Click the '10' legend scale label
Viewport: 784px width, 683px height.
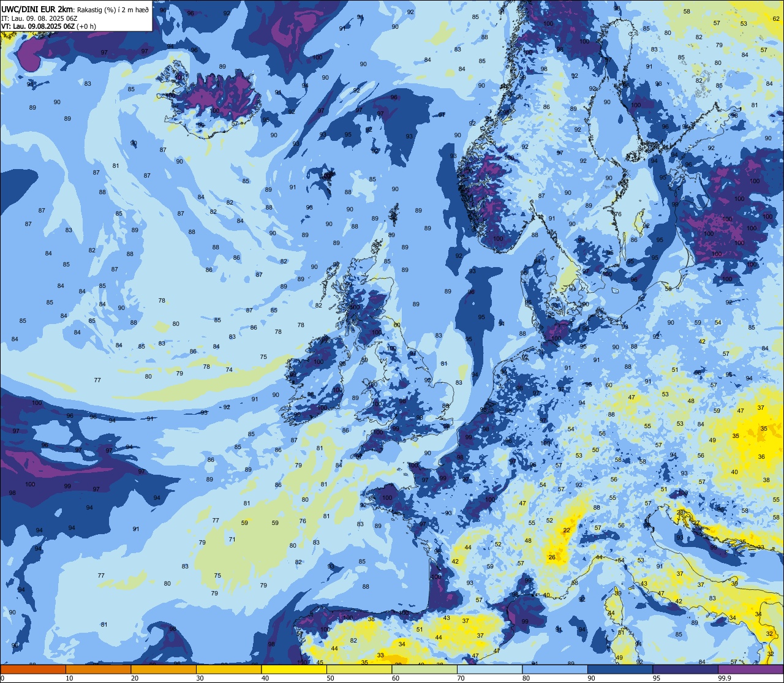69,678
